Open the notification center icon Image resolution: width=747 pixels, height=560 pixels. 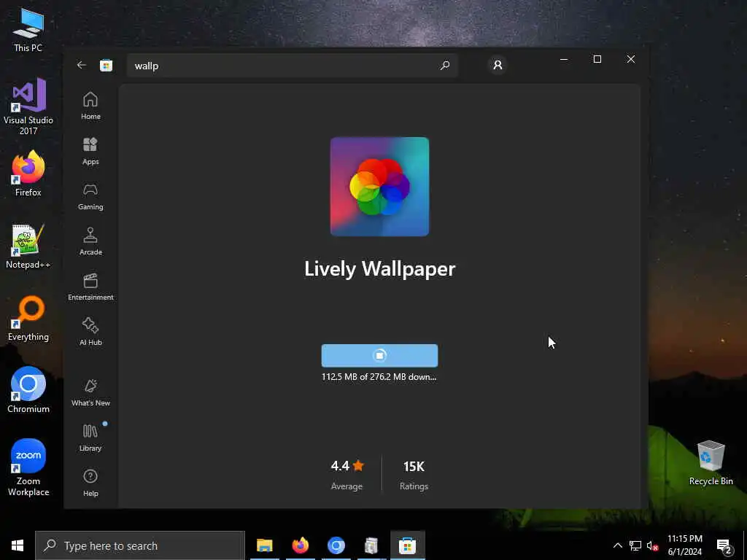click(x=724, y=546)
